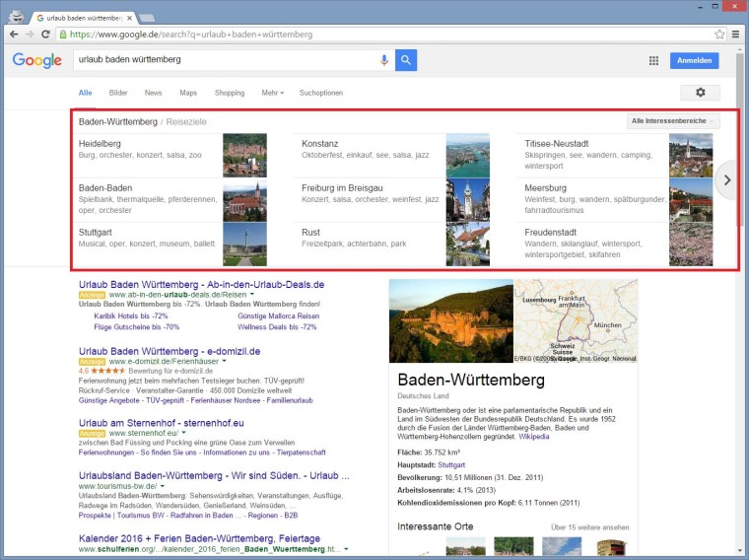Image resolution: width=749 pixels, height=560 pixels.
Task: Open Karibik Hotels bis -72% sitelink
Action: 131,315
